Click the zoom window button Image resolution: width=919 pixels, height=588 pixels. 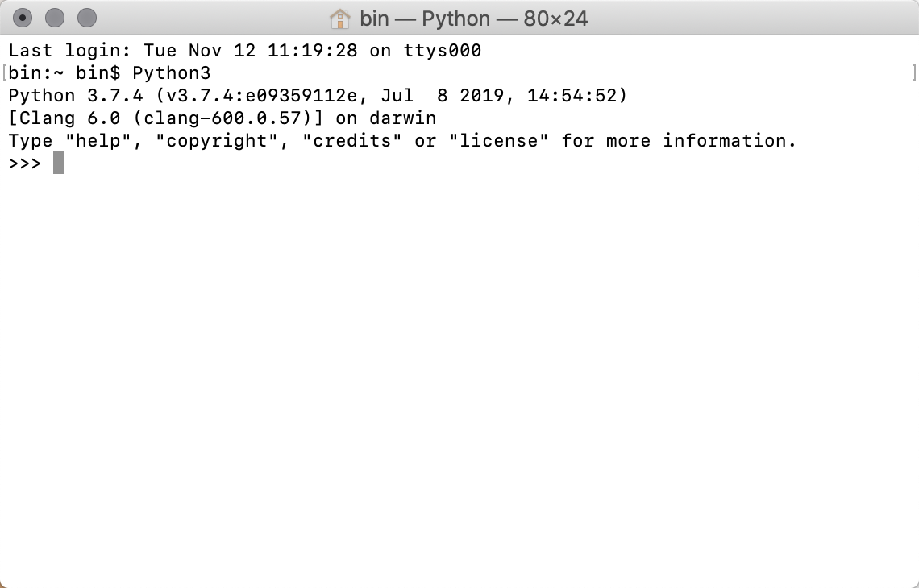pos(86,17)
